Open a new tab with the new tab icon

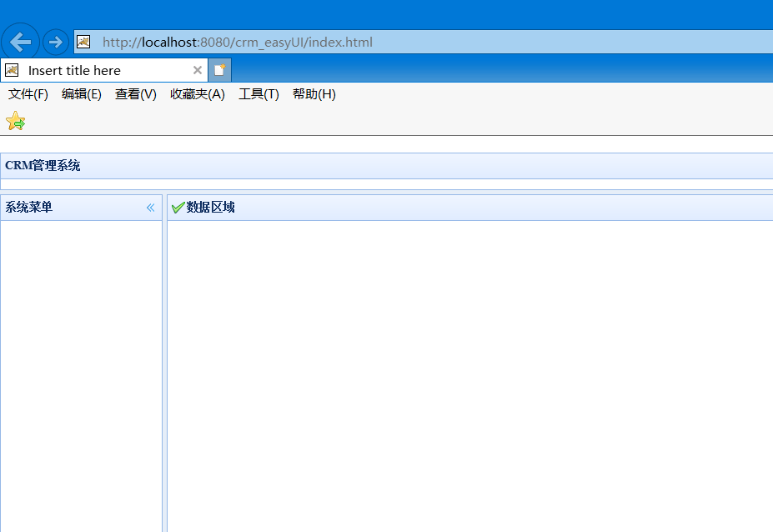tap(218, 70)
